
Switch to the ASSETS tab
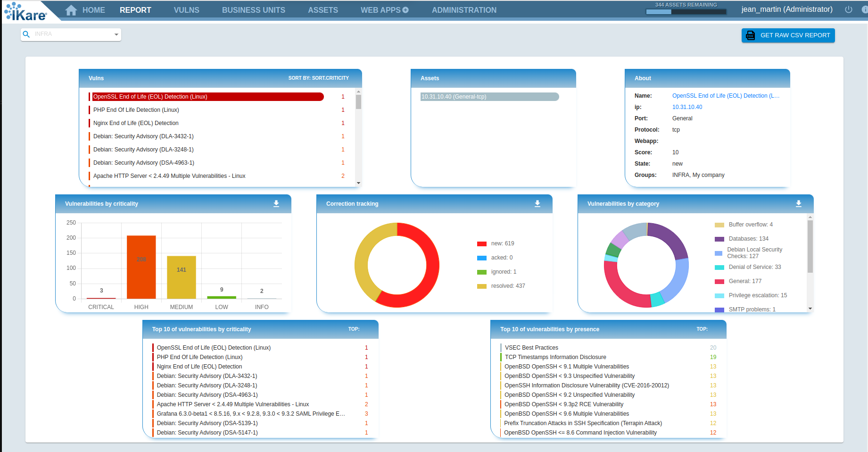[323, 10]
